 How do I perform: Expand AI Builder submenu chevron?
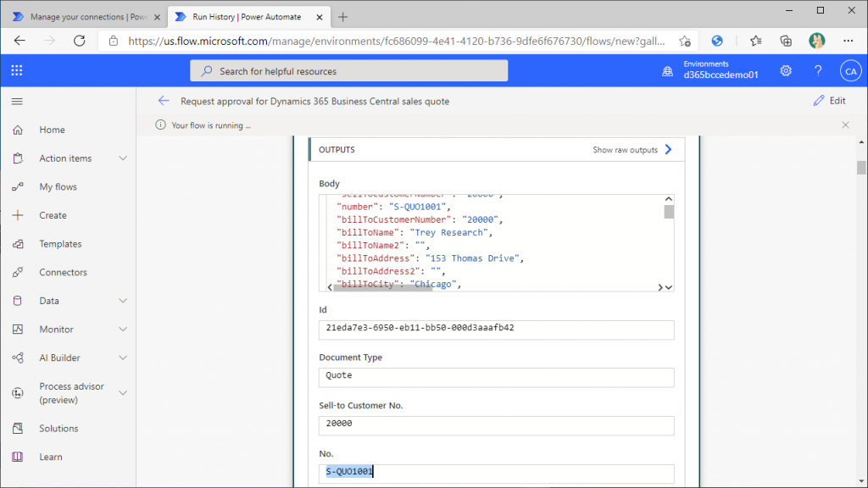123,358
